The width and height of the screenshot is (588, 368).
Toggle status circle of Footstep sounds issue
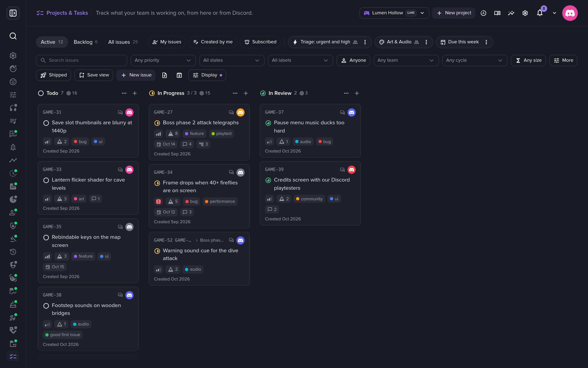[46, 306]
